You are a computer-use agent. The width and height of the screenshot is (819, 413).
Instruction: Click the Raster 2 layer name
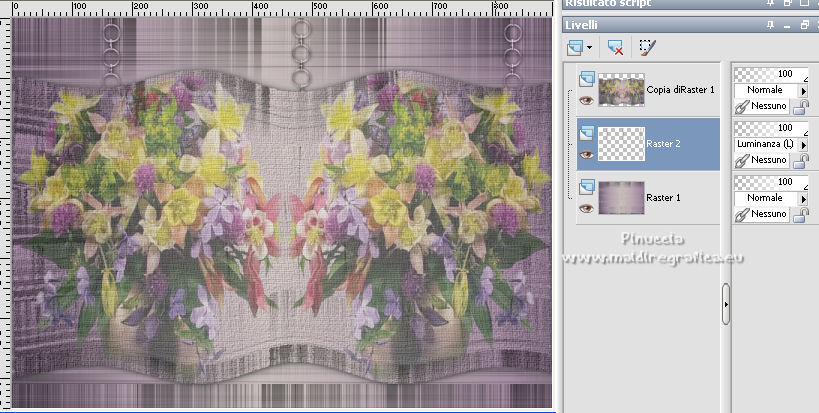(x=663, y=144)
